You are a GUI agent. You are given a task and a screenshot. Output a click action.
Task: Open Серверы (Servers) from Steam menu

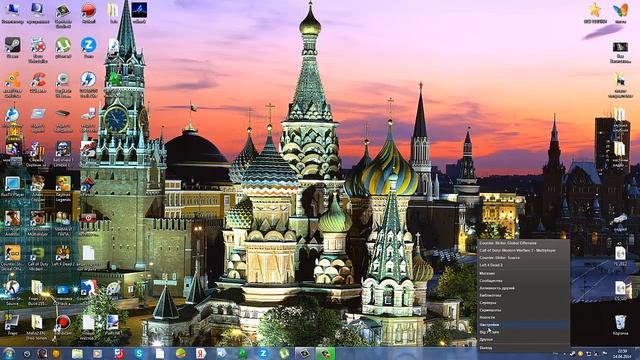point(524,303)
